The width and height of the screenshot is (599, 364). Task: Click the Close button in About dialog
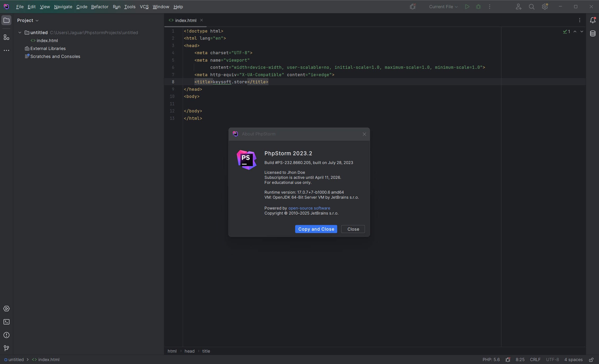click(x=353, y=229)
